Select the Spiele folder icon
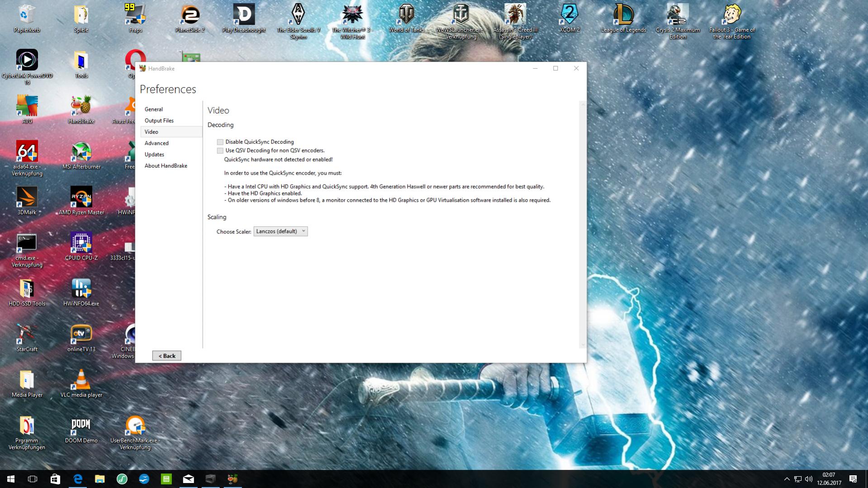868x488 pixels. (81, 19)
